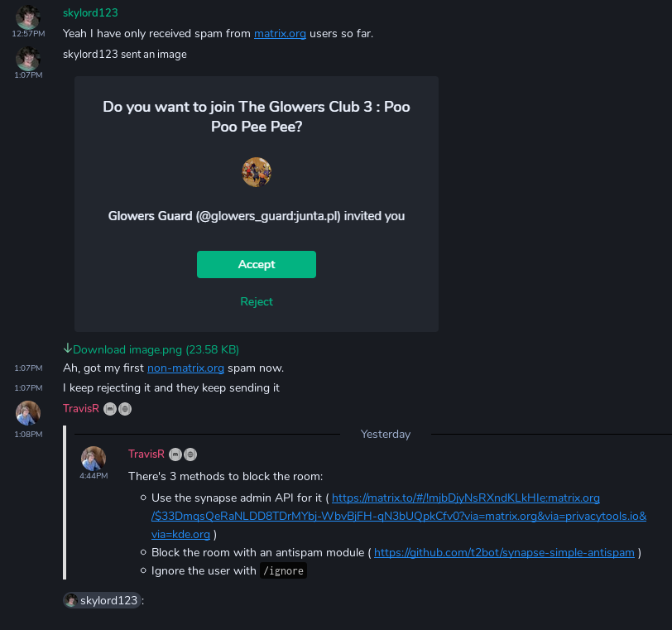The image size is (672, 630).
Task: Open the non-matrix.org link
Action: tap(185, 368)
